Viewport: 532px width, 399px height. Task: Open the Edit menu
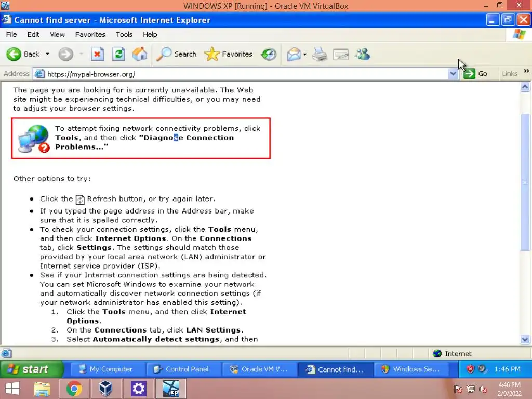33,35
